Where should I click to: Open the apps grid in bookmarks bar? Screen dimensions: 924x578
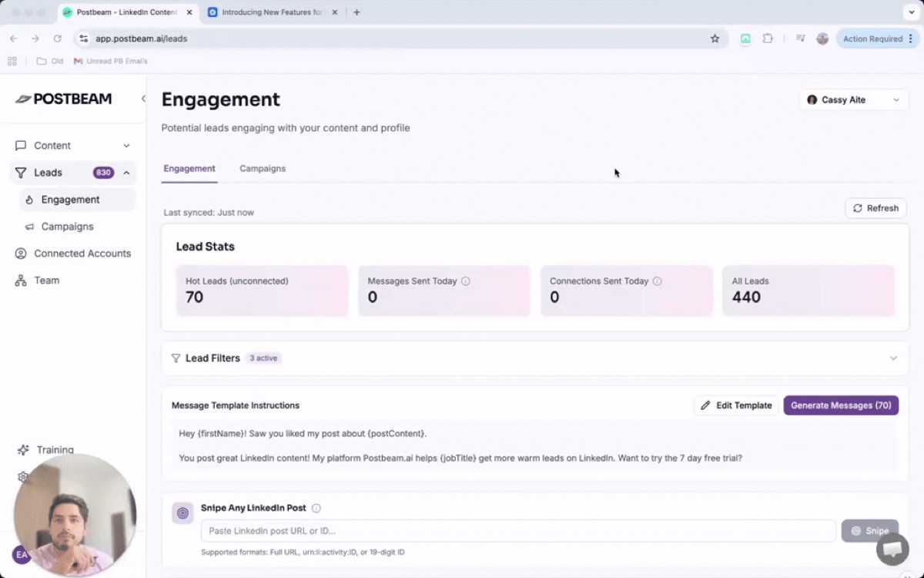pos(12,61)
